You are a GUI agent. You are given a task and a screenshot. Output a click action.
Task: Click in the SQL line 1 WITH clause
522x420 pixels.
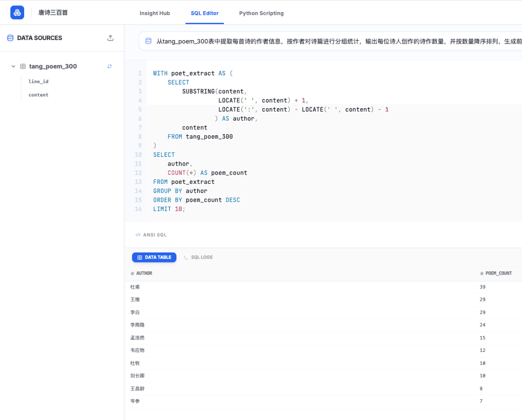pos(193,73)
